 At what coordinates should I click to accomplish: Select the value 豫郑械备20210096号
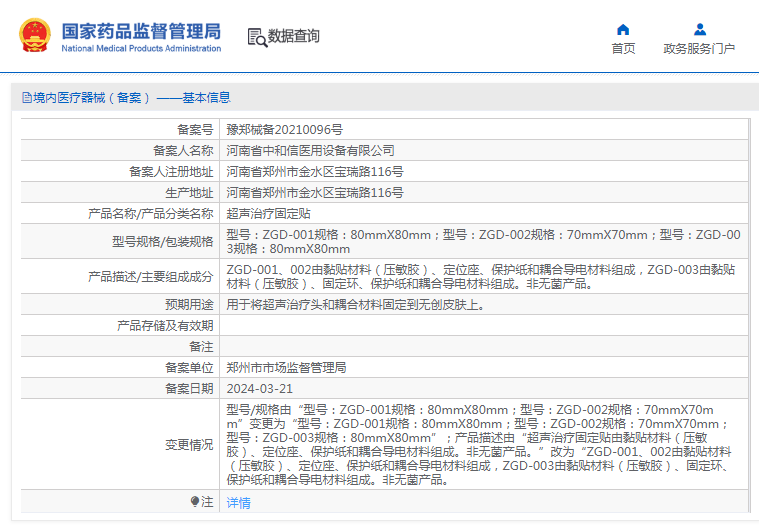tap(285, 130)
